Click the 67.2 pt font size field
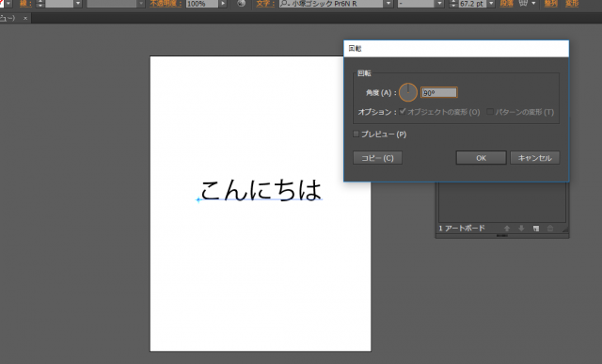Image resolution: width=602 pixels, height=364 pixels. [472, 4]
